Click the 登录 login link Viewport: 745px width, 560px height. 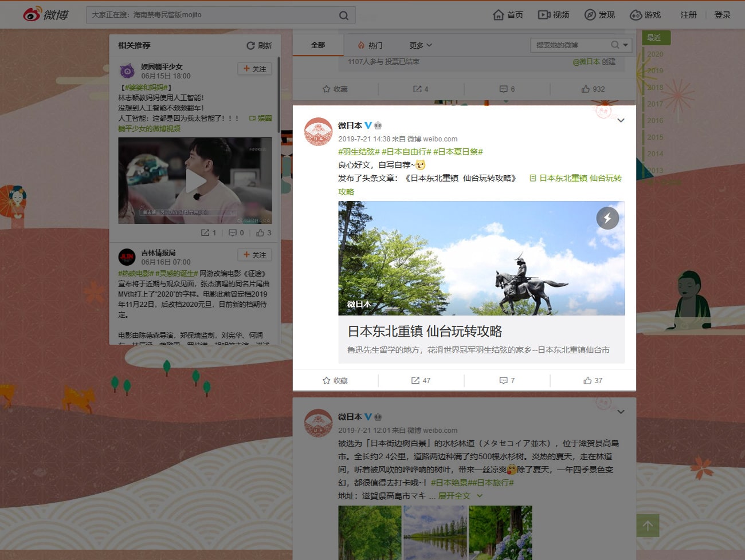[722, 15]
